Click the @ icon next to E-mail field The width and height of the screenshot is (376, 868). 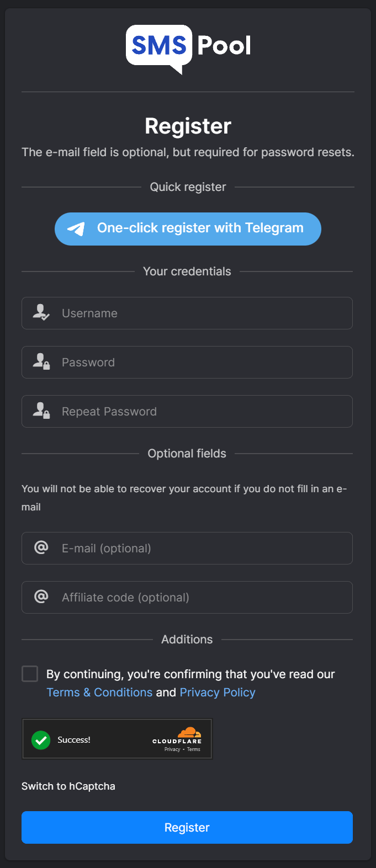point(41,548)
